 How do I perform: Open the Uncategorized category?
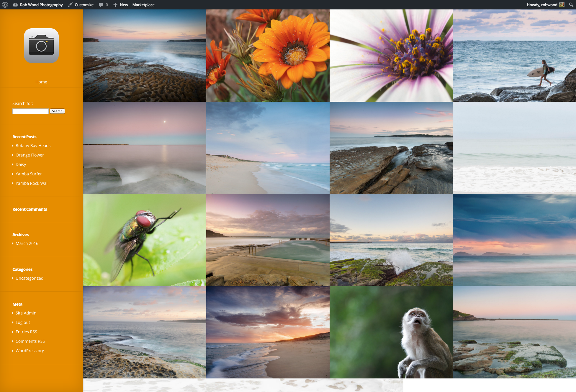[30, 278]
